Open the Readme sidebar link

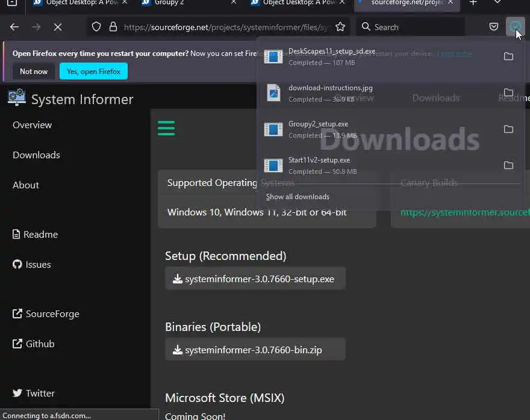coord(35,234)
